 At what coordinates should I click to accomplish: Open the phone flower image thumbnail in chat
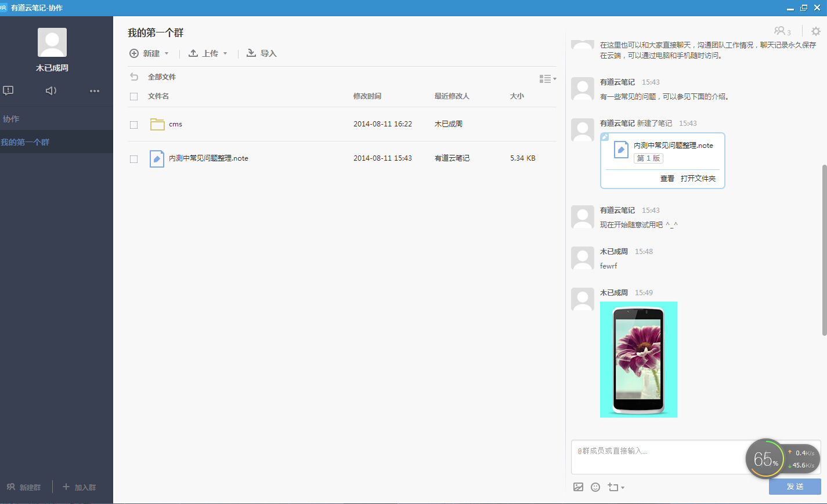pos(638,360)
